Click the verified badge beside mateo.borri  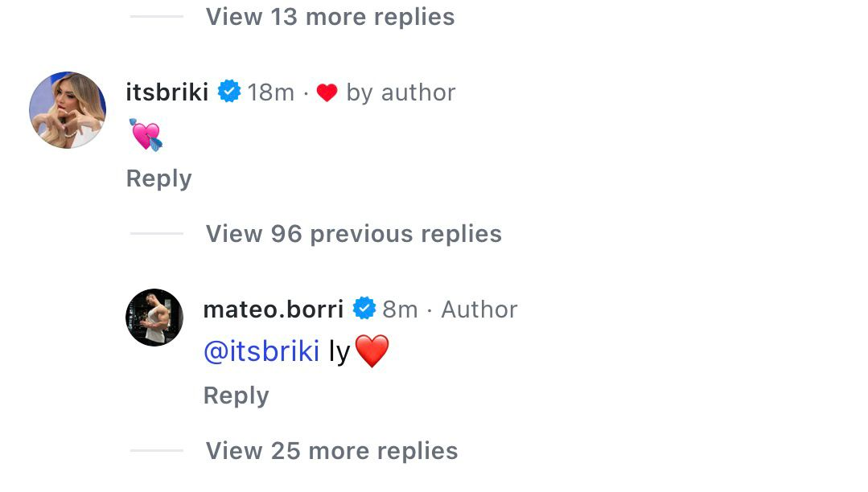(364, 309)
